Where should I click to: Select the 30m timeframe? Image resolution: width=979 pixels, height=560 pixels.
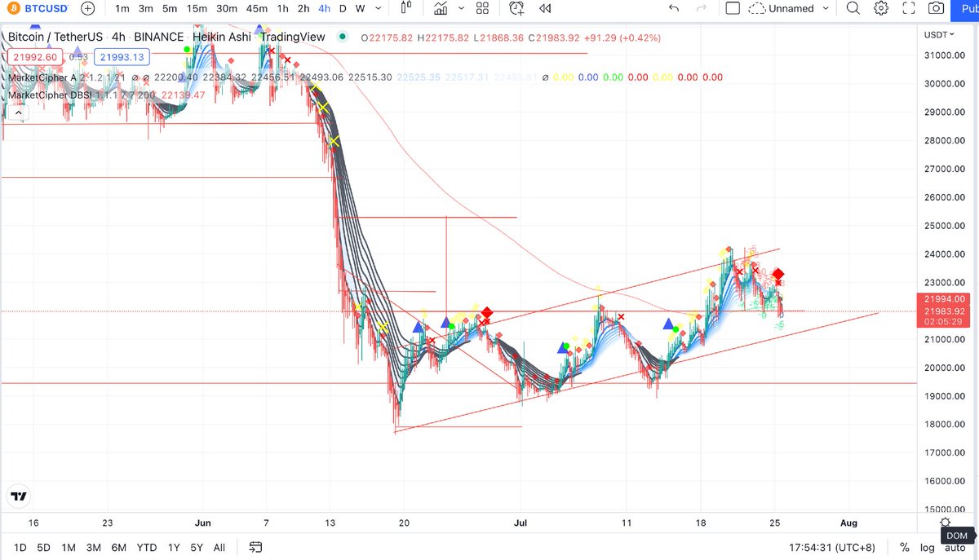pos(227,8)
